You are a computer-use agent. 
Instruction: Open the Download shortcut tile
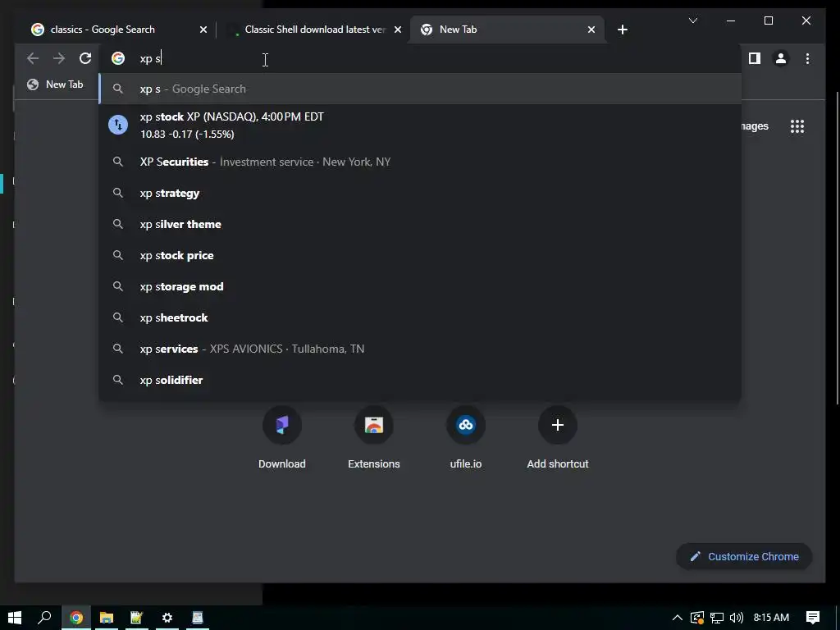coord(282,438)
